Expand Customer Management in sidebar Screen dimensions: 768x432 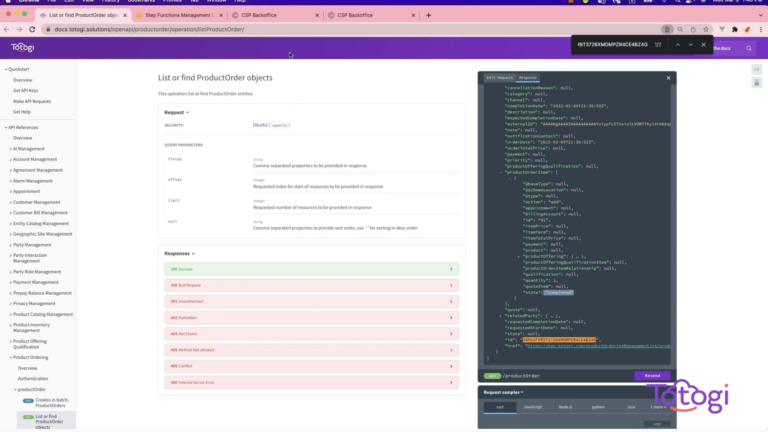[36, 202]
